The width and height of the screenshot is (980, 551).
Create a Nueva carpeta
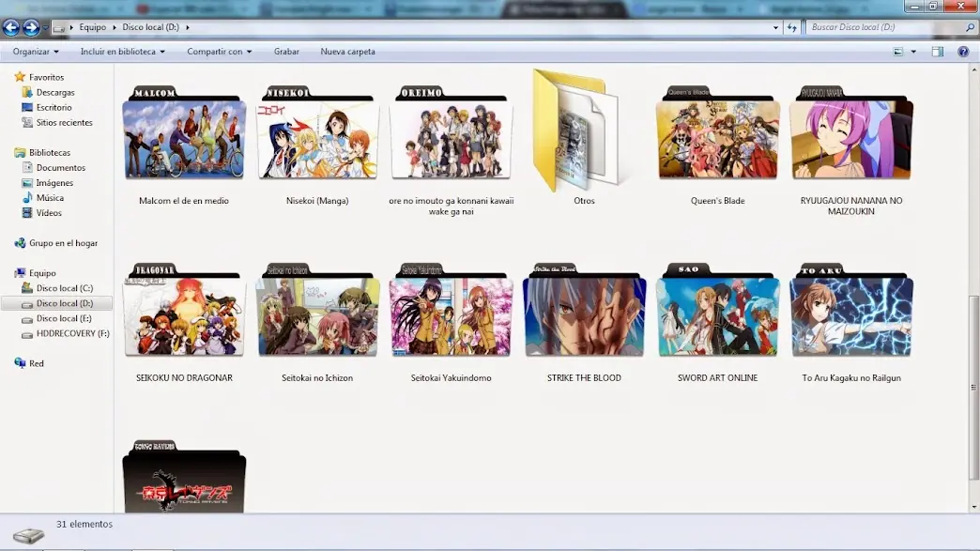tap(347, 52)
